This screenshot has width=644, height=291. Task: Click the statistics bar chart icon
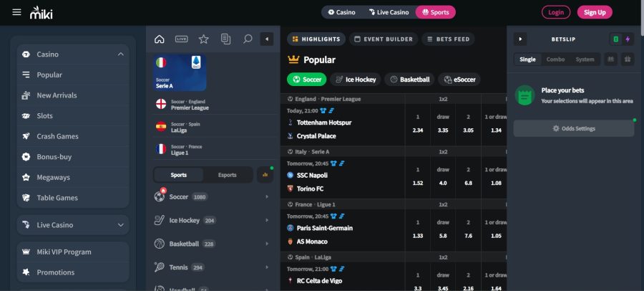coord(265,174)
